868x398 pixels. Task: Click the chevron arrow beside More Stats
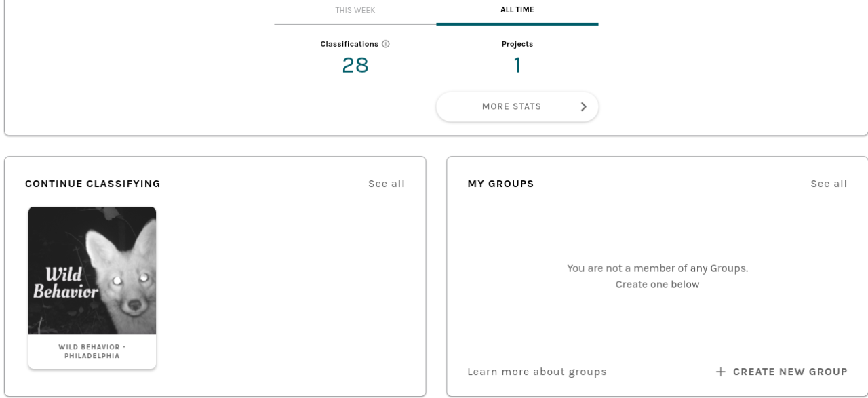click(583, 106)
